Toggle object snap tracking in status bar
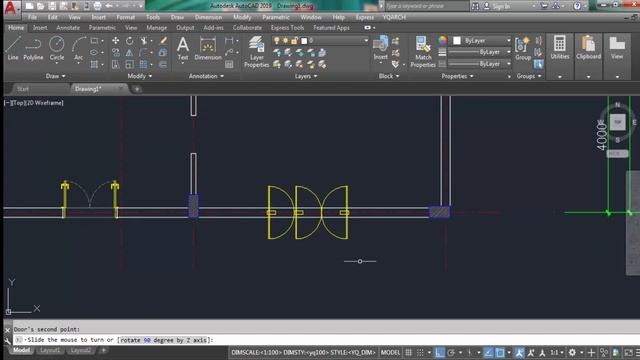Viewport: 640px width, 360px height. (x=489, y=352)
